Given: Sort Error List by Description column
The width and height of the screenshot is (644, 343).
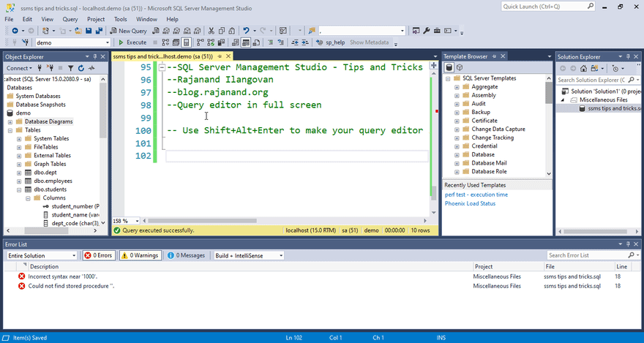Looking at the screenshot, I should click(45, 266).
